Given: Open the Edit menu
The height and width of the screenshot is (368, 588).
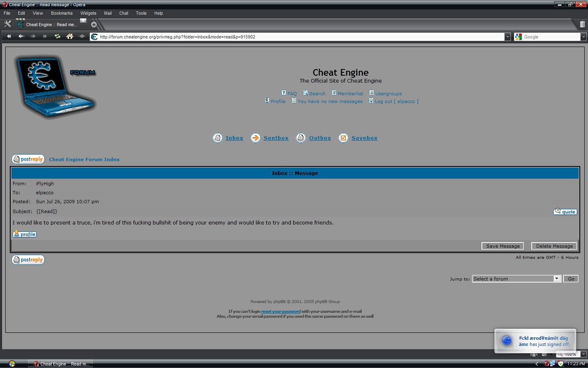Looking at the screenshot, I should click(22, 13).
